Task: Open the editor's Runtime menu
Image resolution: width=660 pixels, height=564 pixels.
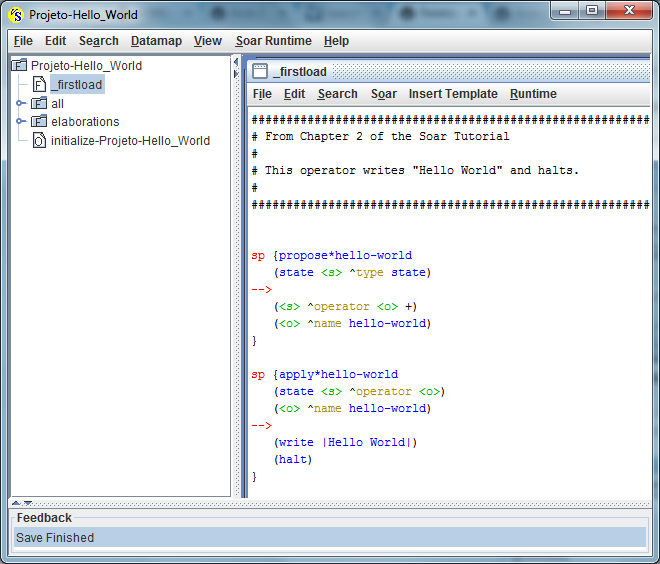Action: (533, 94)
